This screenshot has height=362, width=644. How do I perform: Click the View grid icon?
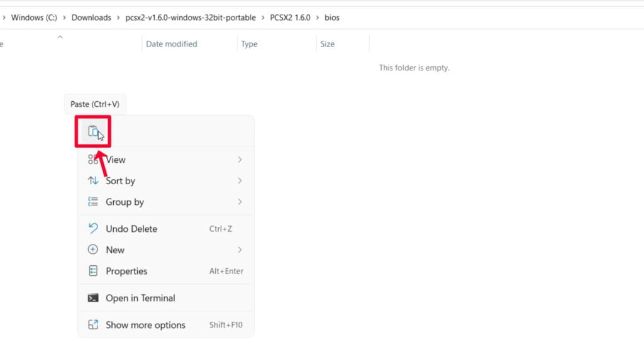click(x=93, y=160)
